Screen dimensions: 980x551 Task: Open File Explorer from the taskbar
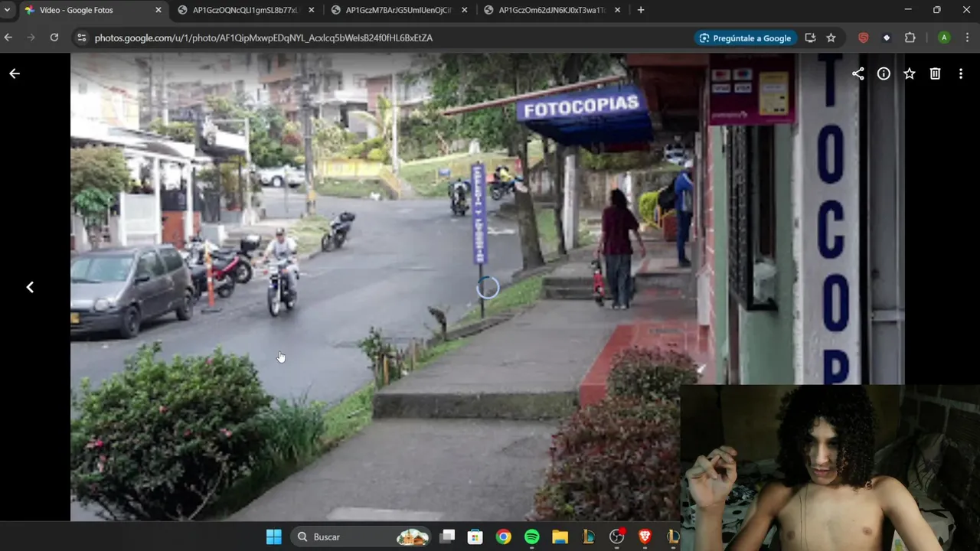pyautogui.click(x=560, y=536)
